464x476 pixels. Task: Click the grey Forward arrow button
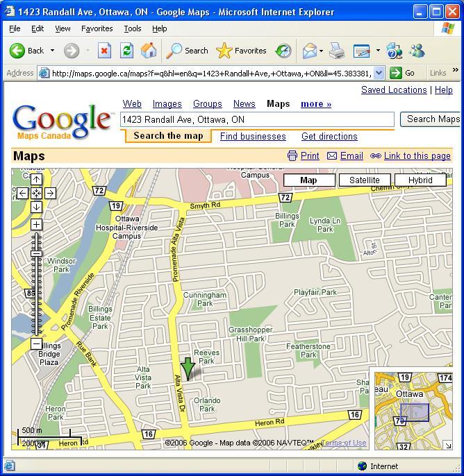(x=72, y=51)
